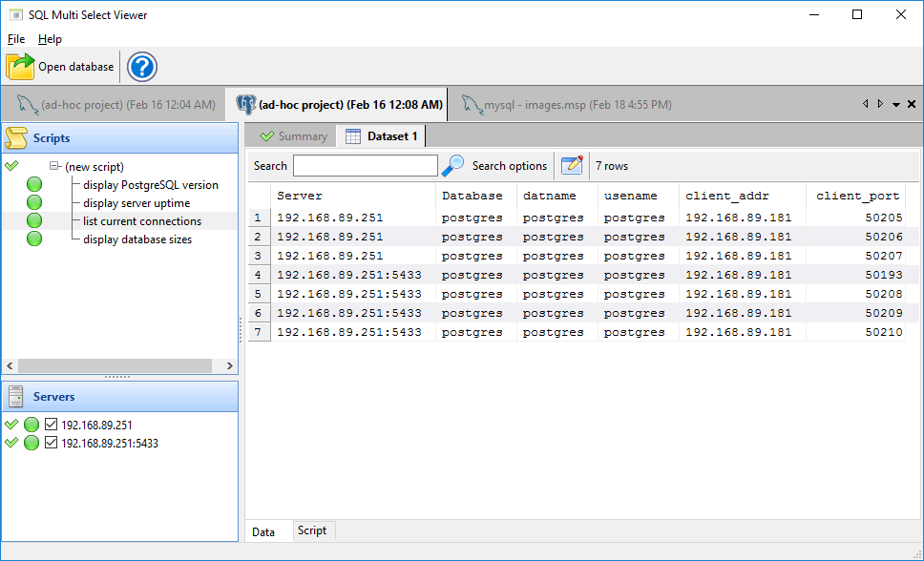Click the magnifying glass search icon

tap(452, 165)
